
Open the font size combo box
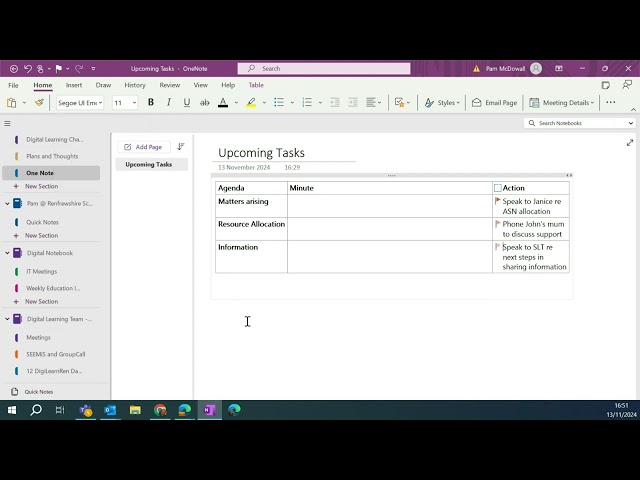click(125, 103)
